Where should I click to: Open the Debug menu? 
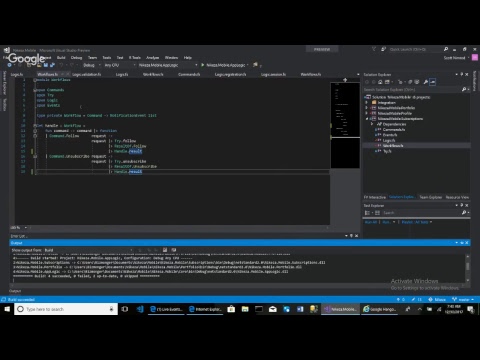tap(76, 58)
